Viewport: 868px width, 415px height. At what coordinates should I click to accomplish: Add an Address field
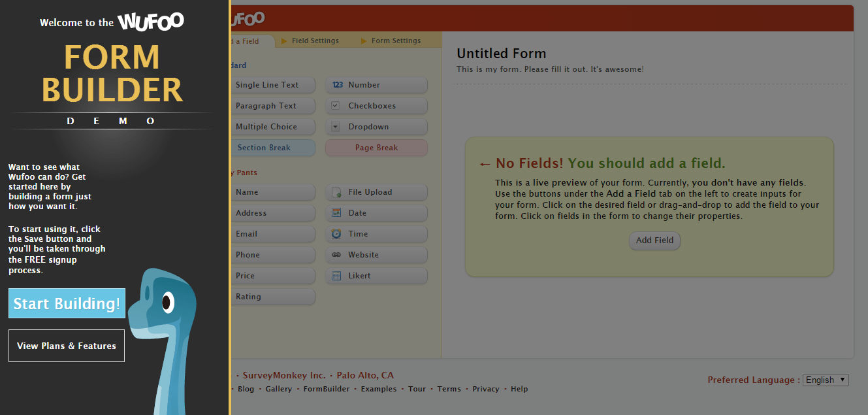pyautogui.click(x=273, y=213)
